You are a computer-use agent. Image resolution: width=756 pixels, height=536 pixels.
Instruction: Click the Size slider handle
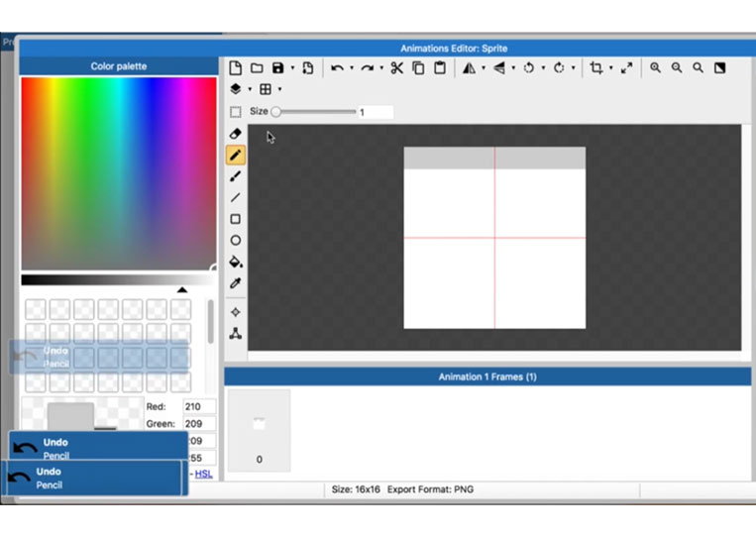pyautogui.click(x=275, y=112)
